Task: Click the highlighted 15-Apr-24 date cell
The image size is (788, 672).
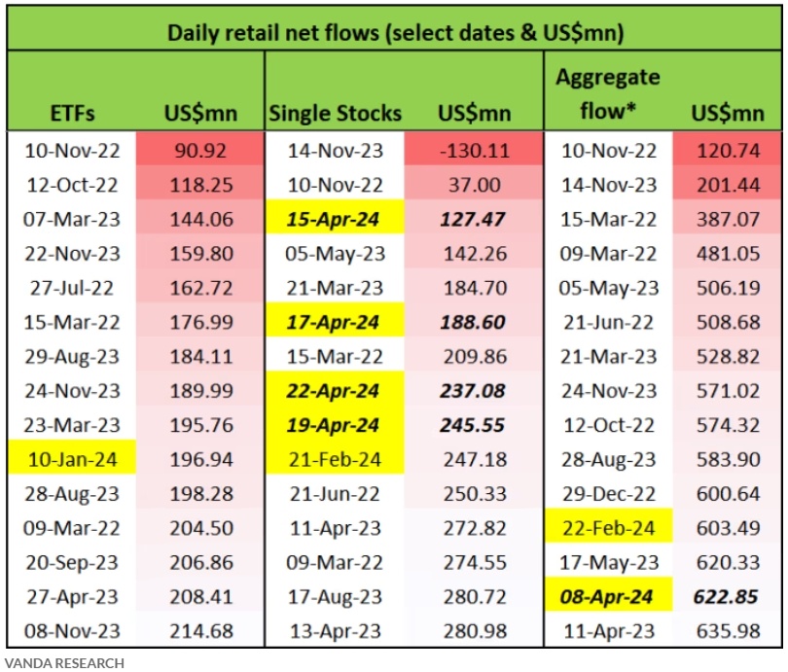Action: coord(335,220)
